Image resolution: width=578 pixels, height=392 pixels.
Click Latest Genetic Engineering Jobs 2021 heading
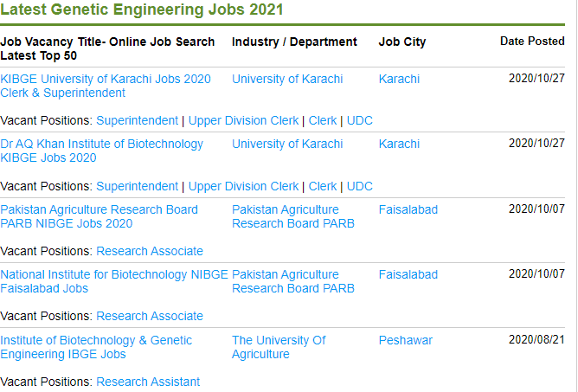pos(142,10)
